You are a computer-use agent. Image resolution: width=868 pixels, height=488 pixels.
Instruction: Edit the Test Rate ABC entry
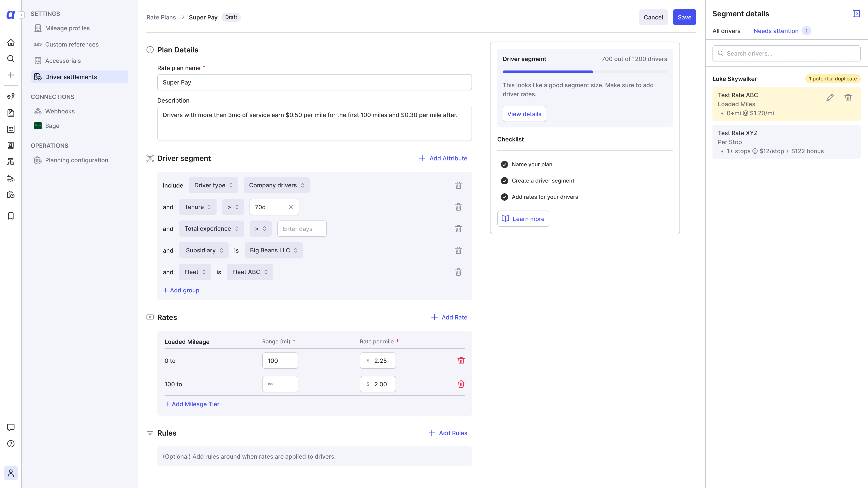click(830, 98)
